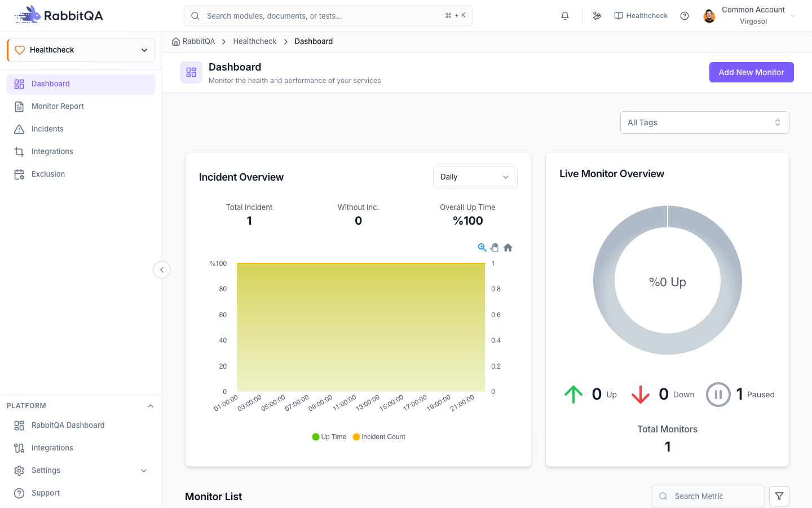The width and height of the screenshot is (812, 508).
Task: Open the Common Account menu chevron
Action: point(793,16)
